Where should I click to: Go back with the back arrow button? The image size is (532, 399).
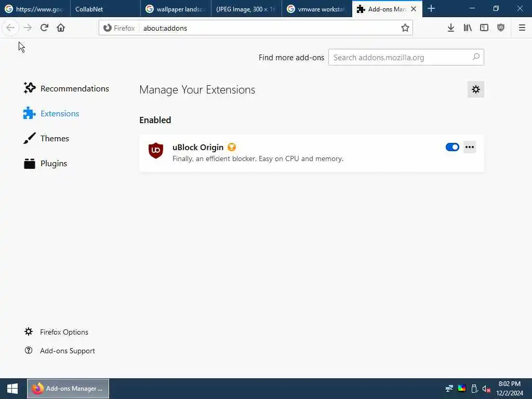pyautogui.click(x=10, y=28)
